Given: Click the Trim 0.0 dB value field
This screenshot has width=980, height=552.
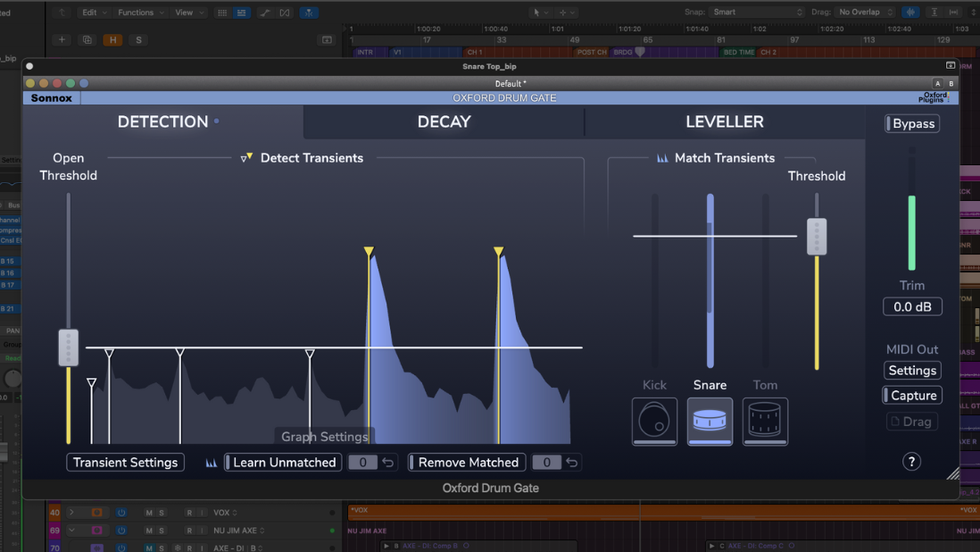Looking at the screenshot, I should click(x=912, y=307).
